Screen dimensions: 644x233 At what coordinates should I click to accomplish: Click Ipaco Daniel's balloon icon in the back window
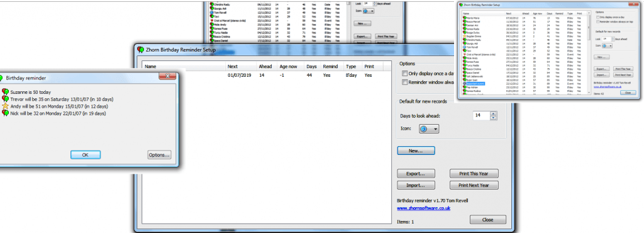click(212, 41)
